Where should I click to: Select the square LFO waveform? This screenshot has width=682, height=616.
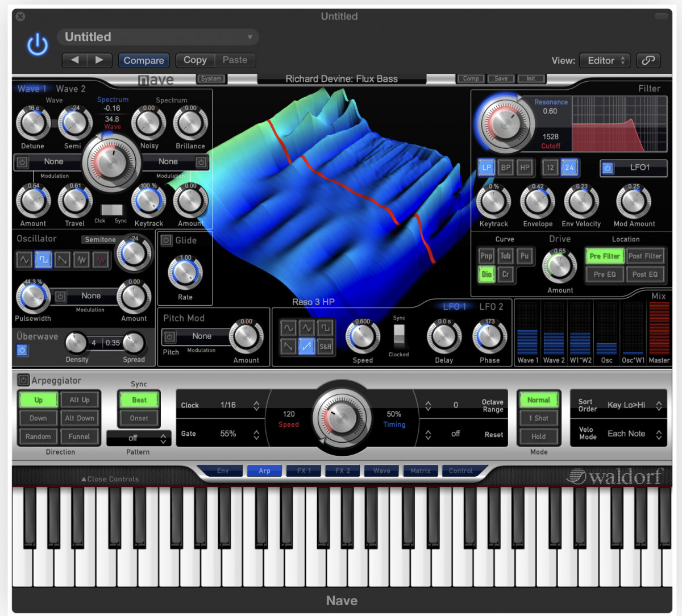(325, 328)
